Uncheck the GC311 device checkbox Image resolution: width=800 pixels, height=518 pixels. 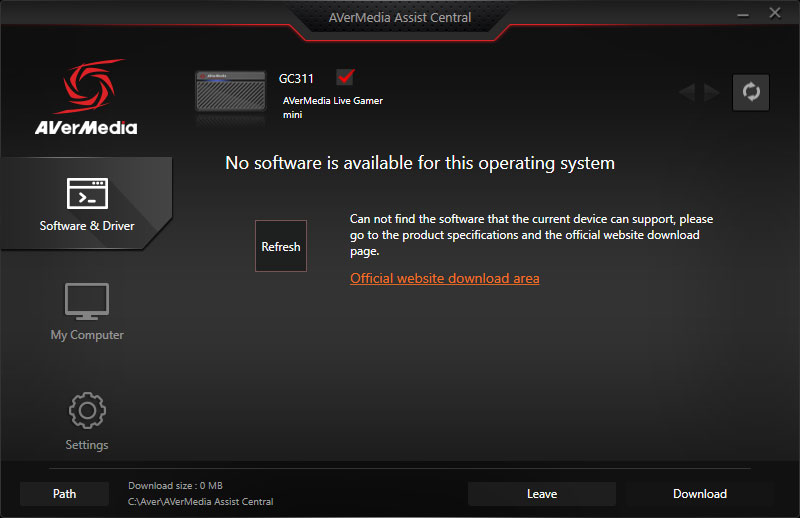coord(346,77)
